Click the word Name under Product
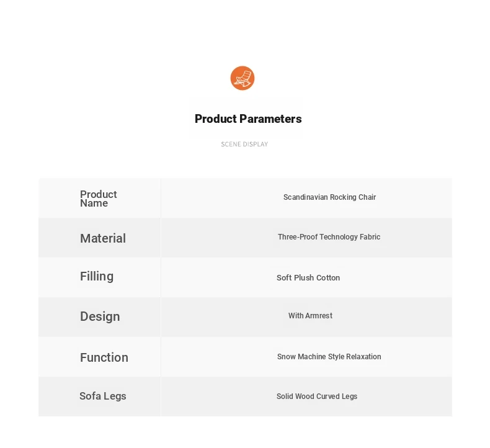490x448 pixels. 94,203
